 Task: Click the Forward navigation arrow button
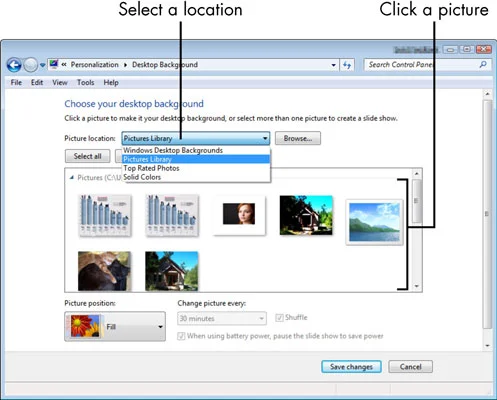pyautogui.click(x=31, y=65)
